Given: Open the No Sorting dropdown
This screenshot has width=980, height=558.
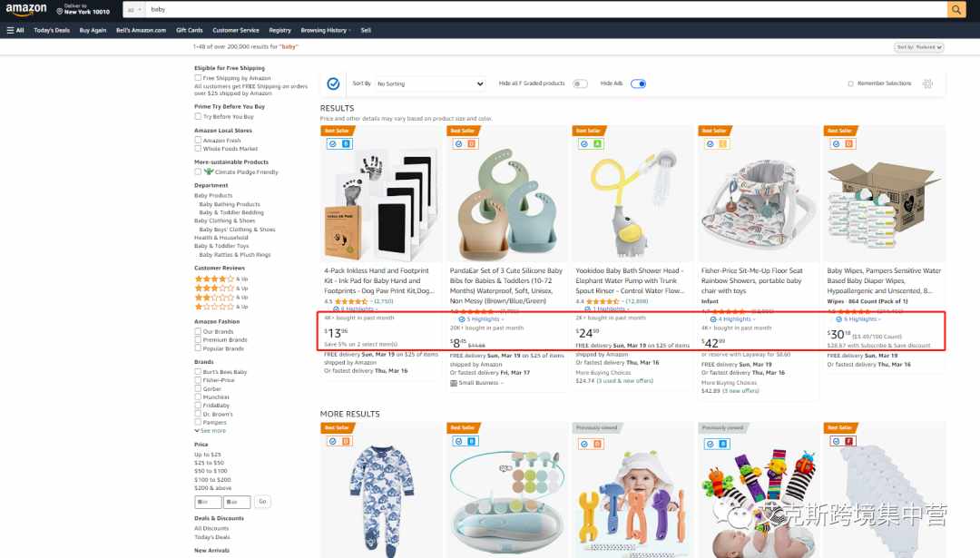Looking at the screenshot, I should [429, 83].
